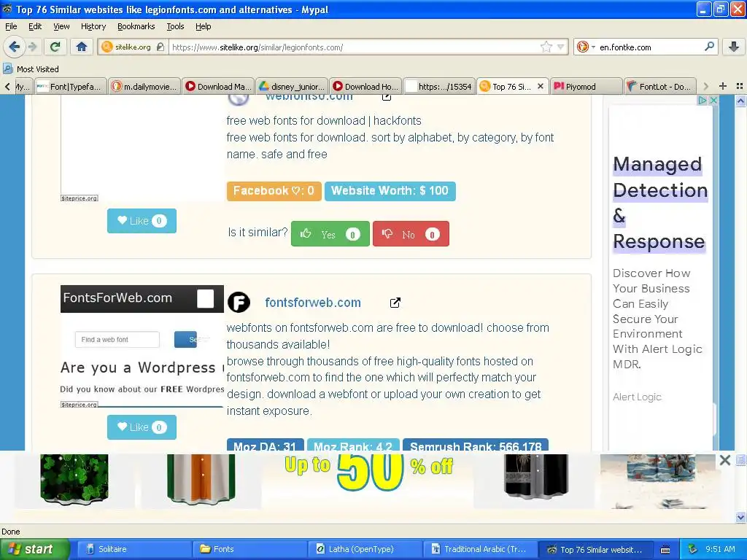Open AdChoices info icon on sidebar ad
The width and height of the screenshot is (747, 560).
[x=703, y=101]
